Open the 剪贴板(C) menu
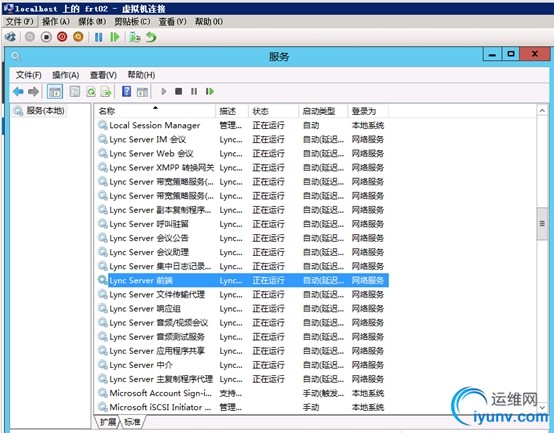Image resolution: width=554 pixels, height=433 pixels. click(x=132, y=22)
